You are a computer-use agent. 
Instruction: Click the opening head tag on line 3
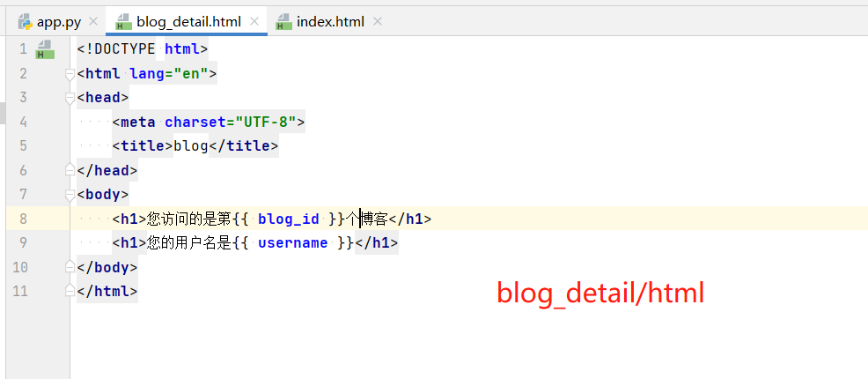[103, 98]
